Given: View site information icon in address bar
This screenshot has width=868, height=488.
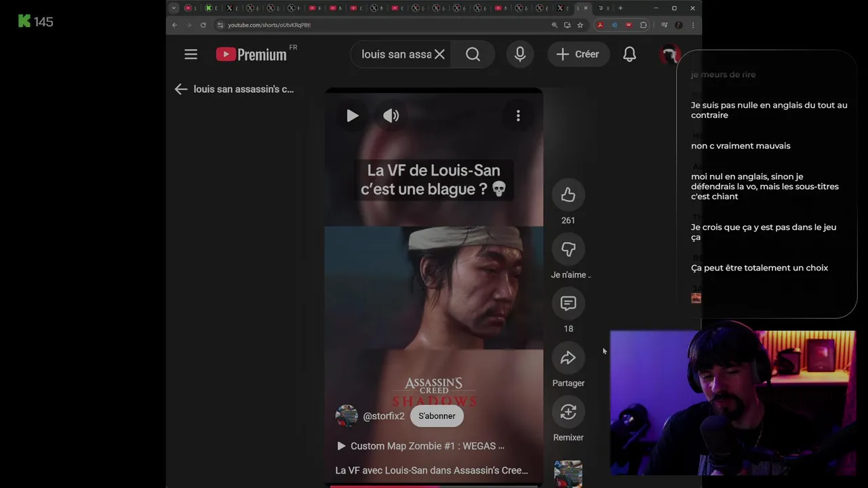Looking at the screenshot, I should [x=220, y=25].
